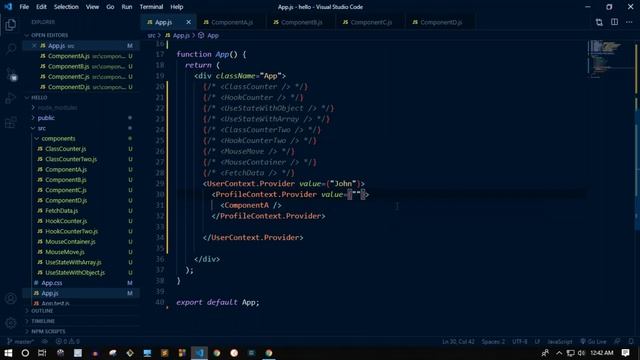Click the Ln 30, Col 42 status item
The height and width of the screenshot is (360, 640).
pos(458,341)
